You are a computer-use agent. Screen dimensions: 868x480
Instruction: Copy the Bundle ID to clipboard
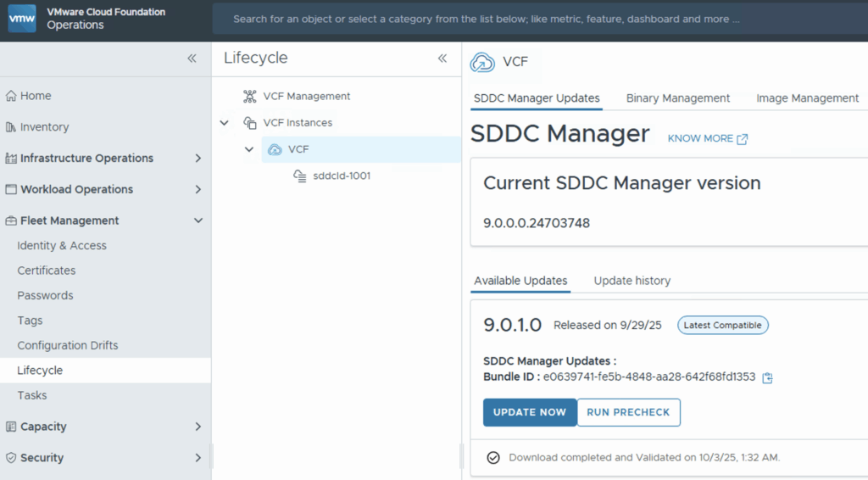tap(767, 377)
